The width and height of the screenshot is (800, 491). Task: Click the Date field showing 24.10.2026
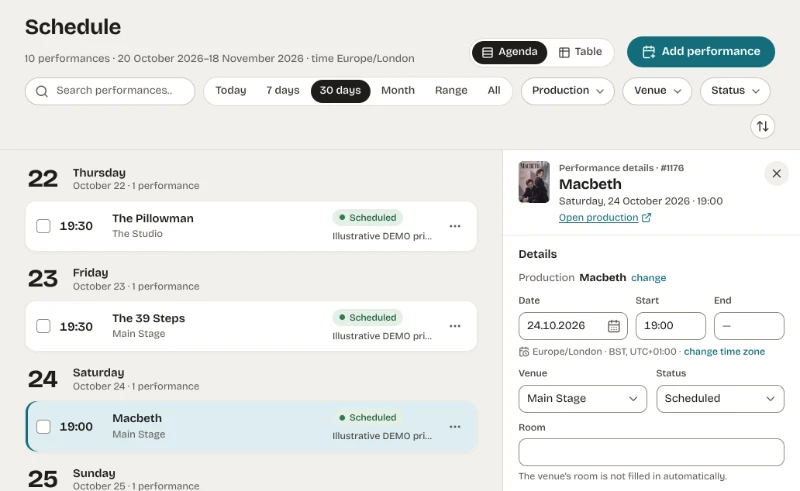coord(573,326)
